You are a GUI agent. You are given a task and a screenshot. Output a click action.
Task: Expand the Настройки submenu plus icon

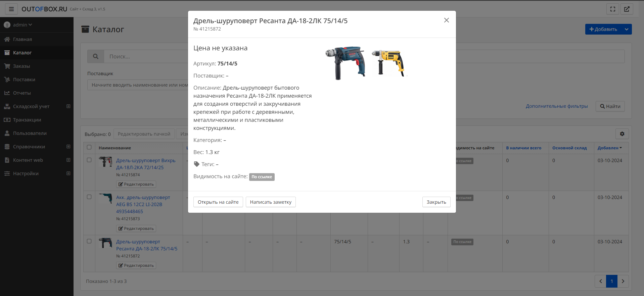pos(68,174)
